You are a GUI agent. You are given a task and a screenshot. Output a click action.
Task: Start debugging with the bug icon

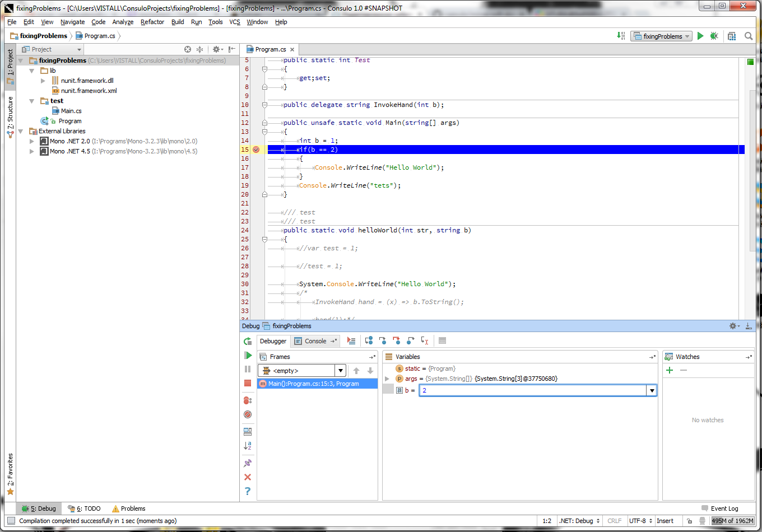click(714, 36)
